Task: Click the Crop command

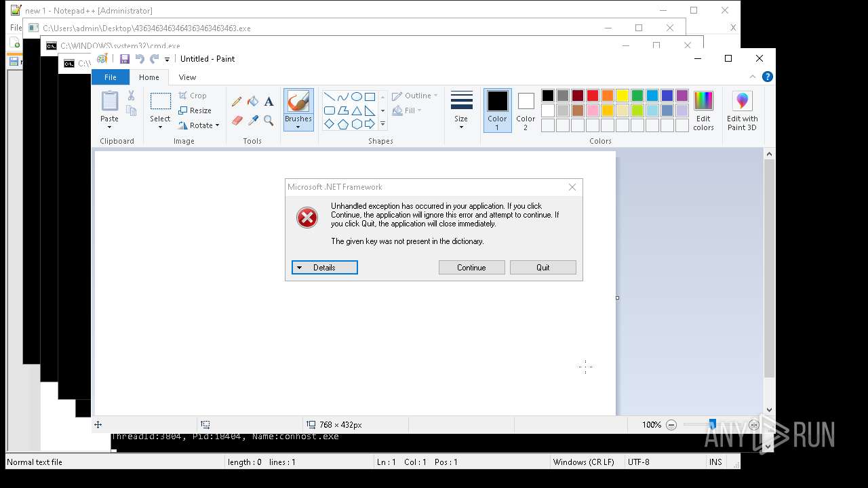Action: pos(193,96)
